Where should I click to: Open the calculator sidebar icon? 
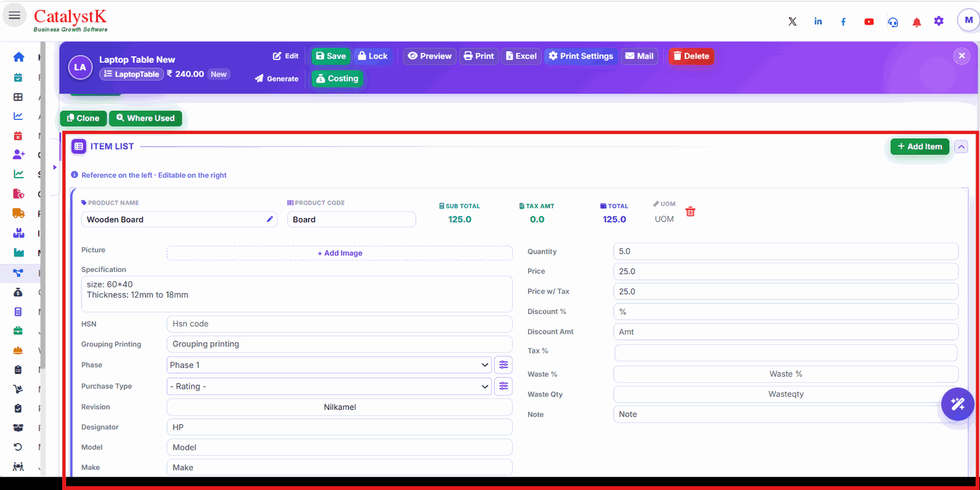[18, 312]
